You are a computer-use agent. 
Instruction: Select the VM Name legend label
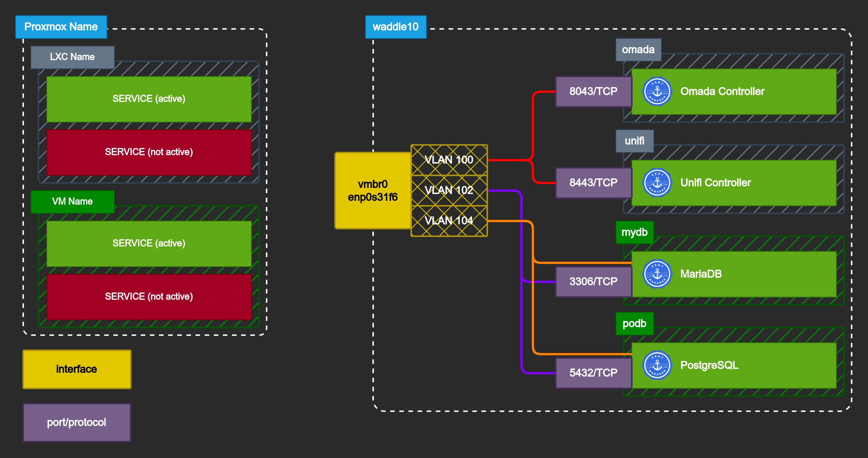73,202
